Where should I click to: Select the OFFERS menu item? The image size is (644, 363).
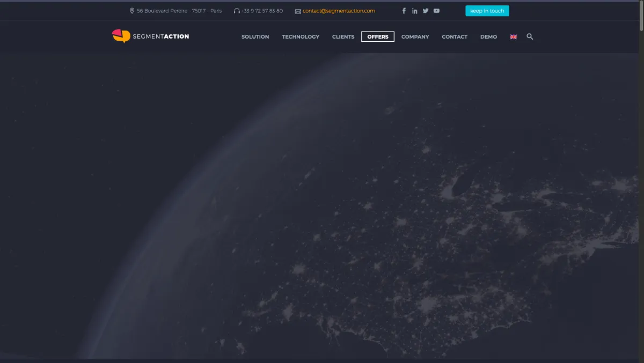pyautogui.click(x=378, y=36)
